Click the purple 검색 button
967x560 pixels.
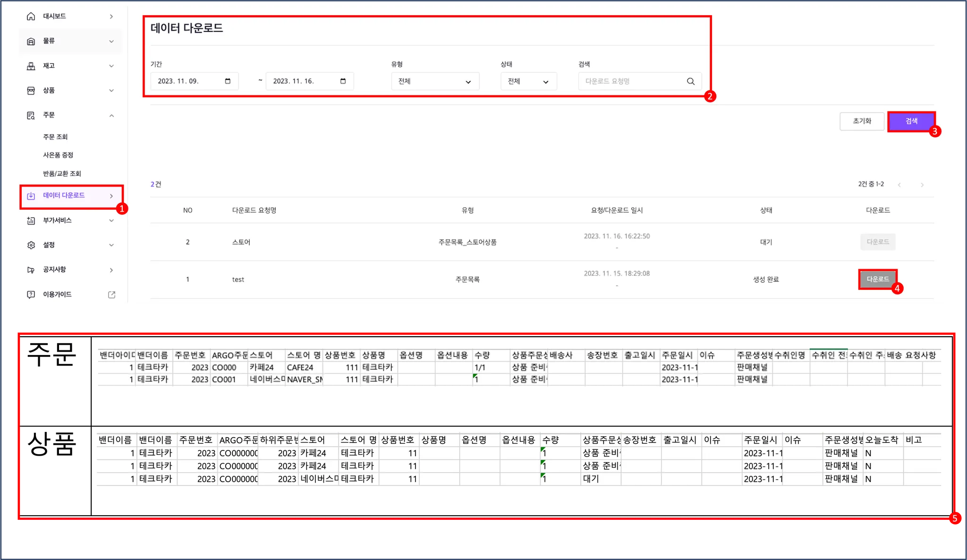coord(911,121)
